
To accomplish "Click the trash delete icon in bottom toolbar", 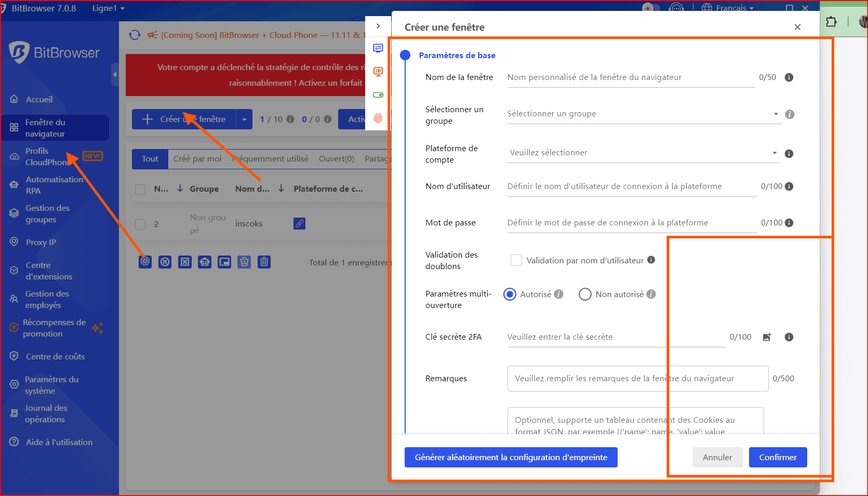I will pyautogui.click(x=264, y=262).
